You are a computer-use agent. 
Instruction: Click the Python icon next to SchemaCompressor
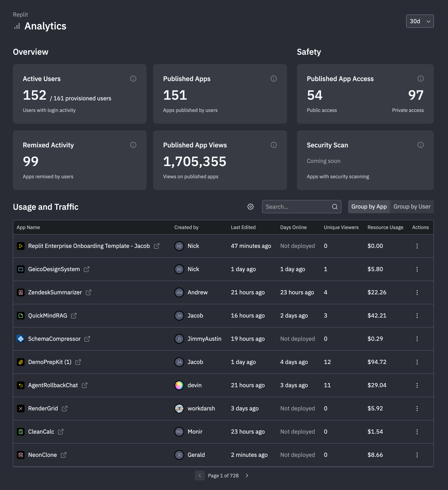(x=21, y=338)
